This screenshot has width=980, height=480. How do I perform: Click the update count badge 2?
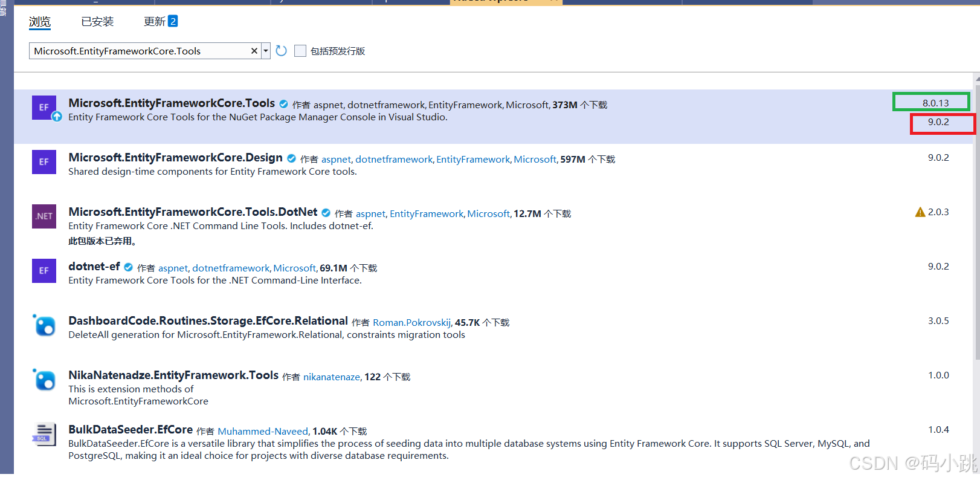pyautogui.click(x=173, y=21)
